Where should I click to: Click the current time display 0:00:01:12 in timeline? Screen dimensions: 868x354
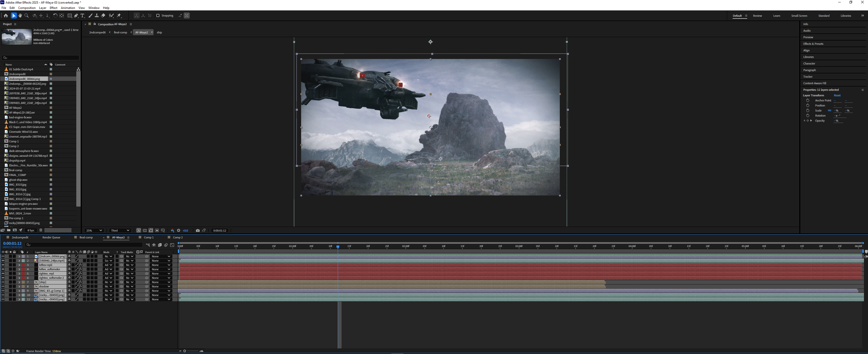pyautogui.click(x=12, y=244)
